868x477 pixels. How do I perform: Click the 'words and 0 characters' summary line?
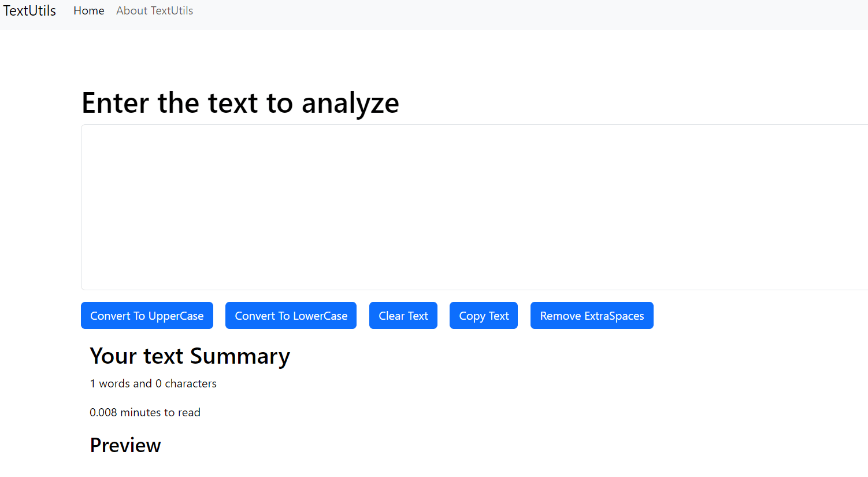(153, 383)
